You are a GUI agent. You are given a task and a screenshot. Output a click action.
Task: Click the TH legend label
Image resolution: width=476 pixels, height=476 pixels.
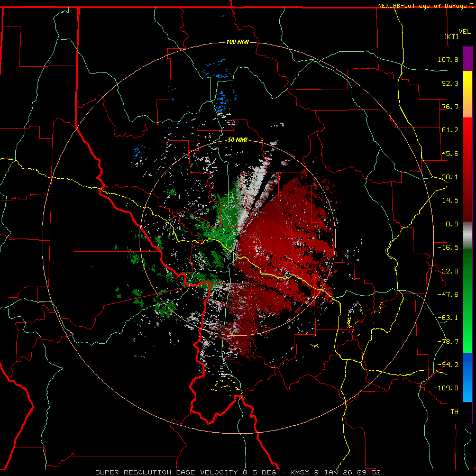pos(454,412)
